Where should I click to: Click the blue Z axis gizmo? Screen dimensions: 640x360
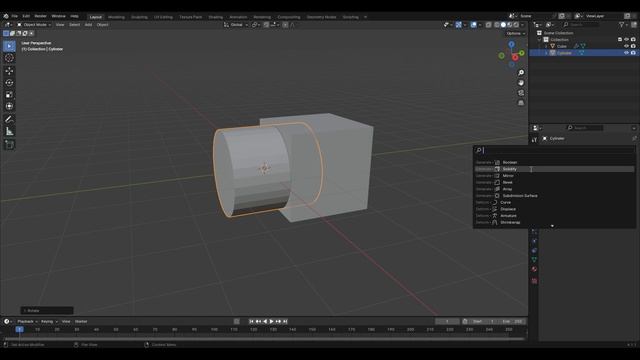(511, 44)
